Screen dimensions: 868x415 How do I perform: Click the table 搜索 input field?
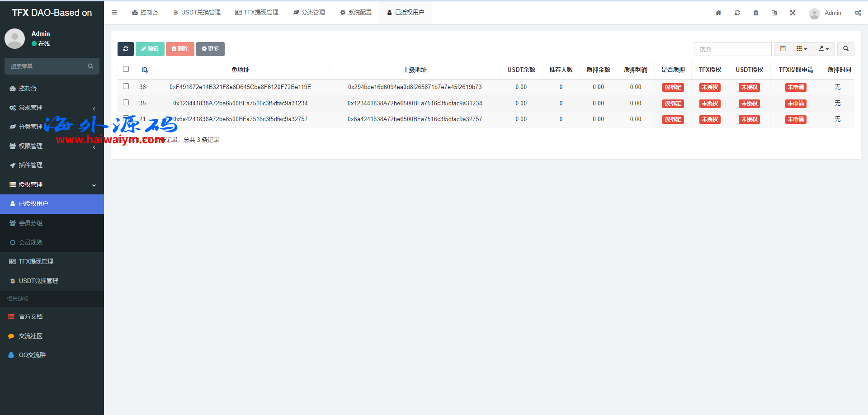(x=732, y=49)
